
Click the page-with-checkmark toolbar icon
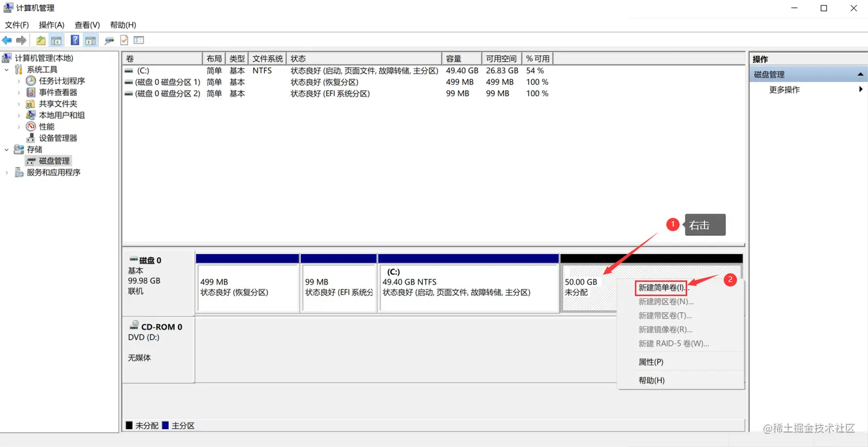[x=124, y=40]
